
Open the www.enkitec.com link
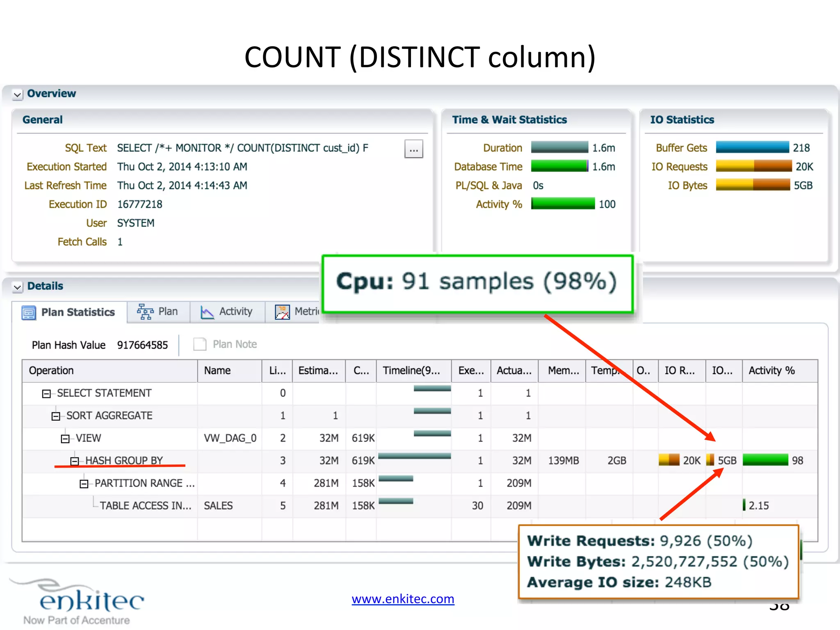coord(403,599)
